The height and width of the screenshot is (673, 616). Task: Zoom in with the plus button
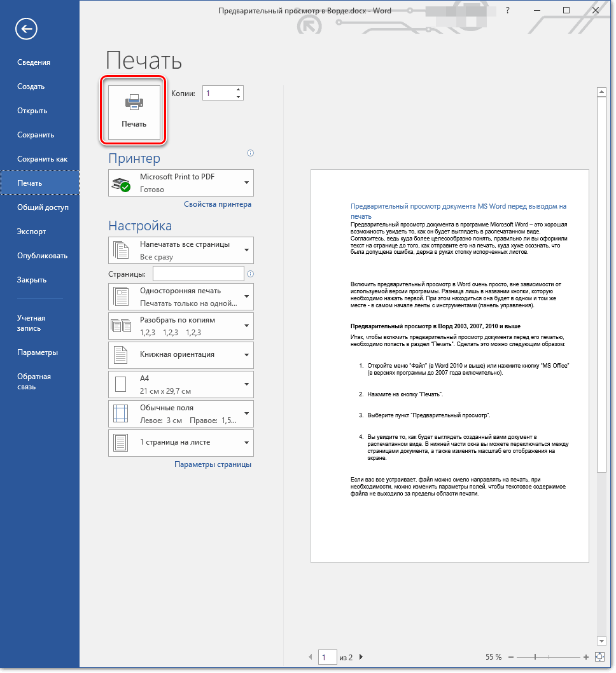(586, 657)
